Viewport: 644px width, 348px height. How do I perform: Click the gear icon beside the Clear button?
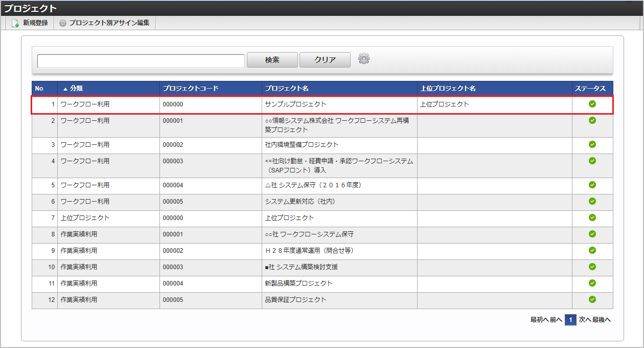[363, 59]
